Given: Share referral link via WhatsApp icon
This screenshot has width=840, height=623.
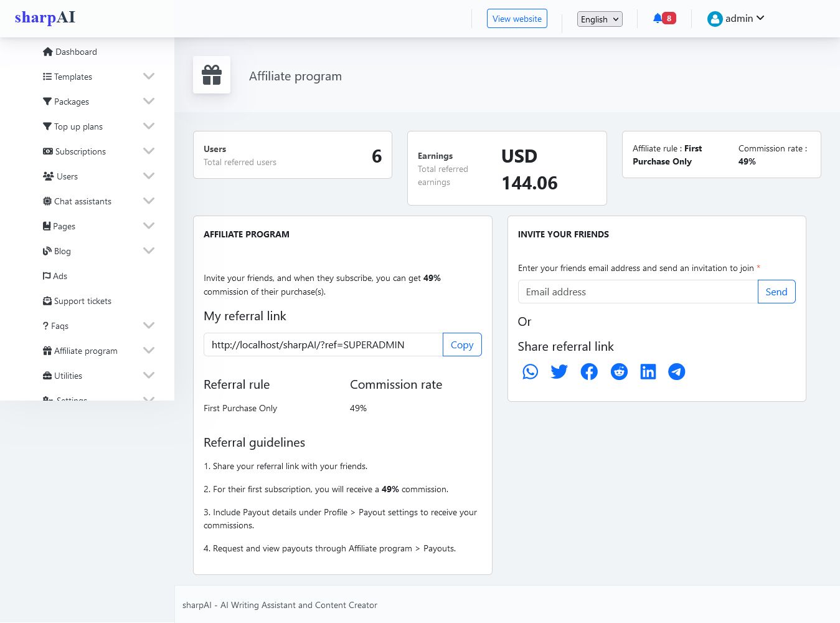Looking at the screenshot, I should click(530, 372).
